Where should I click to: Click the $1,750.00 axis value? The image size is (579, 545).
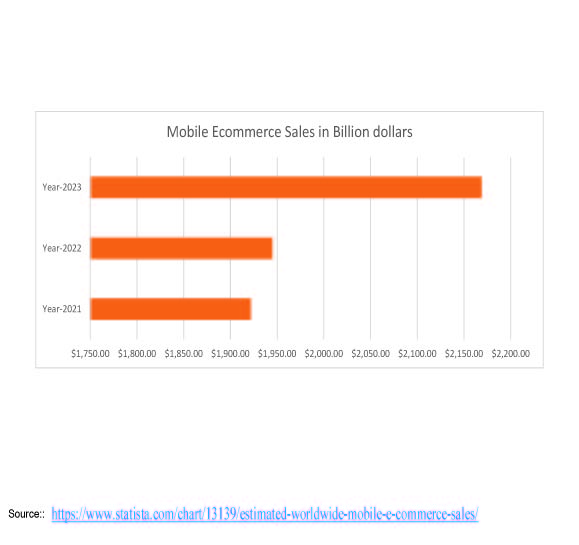pos(90,353)
